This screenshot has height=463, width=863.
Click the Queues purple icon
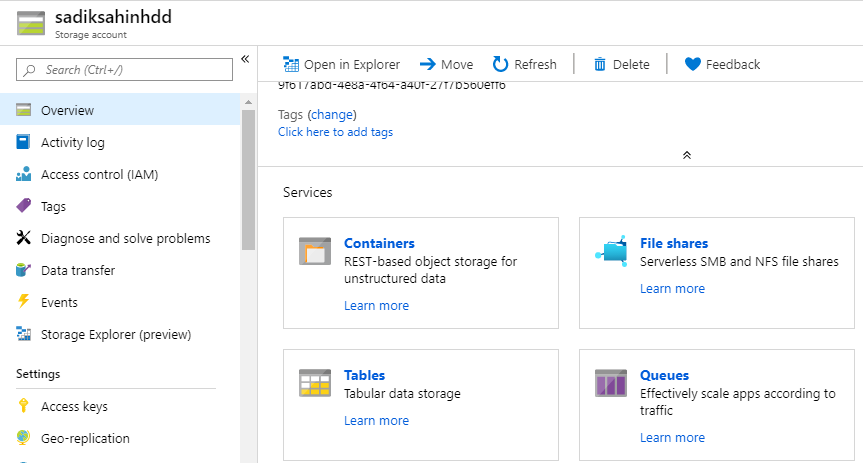pyautogui.click(x=611, y=383)
